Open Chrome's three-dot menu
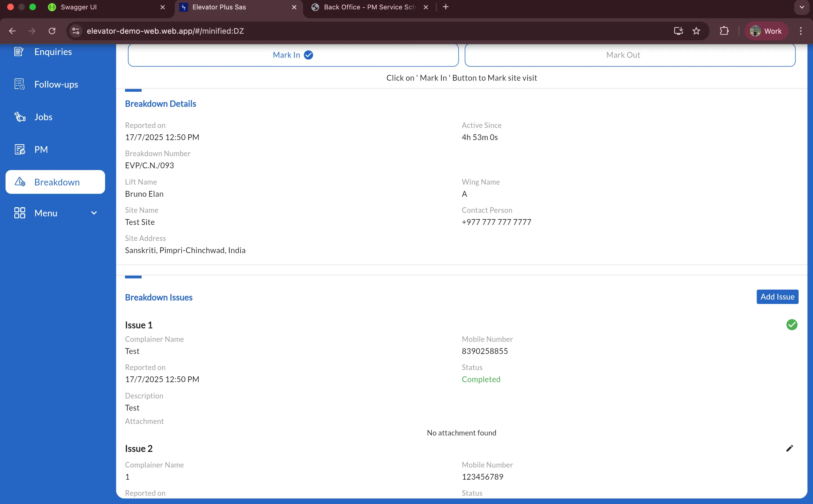This screenshot has width=813, height=504. pyautogui.click(x=800, y=31)
